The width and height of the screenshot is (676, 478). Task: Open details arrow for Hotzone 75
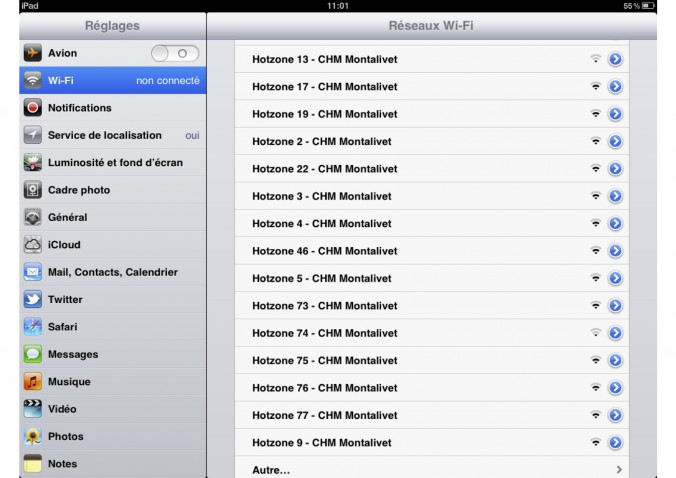point(615,360)
